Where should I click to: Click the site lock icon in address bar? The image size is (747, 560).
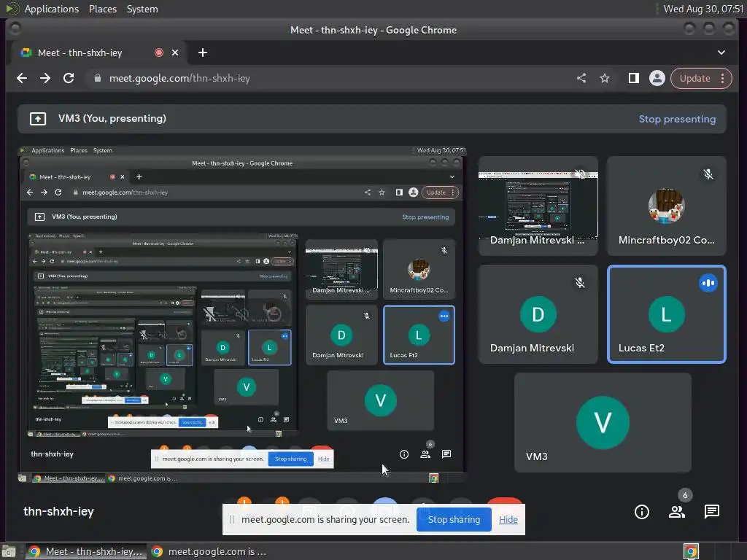click(x=97, y=78)
